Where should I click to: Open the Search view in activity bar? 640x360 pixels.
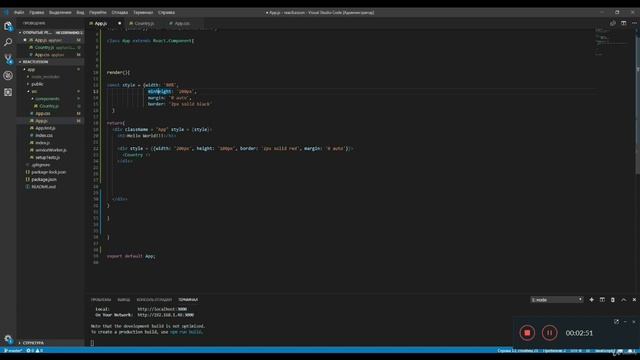(8, 42)
